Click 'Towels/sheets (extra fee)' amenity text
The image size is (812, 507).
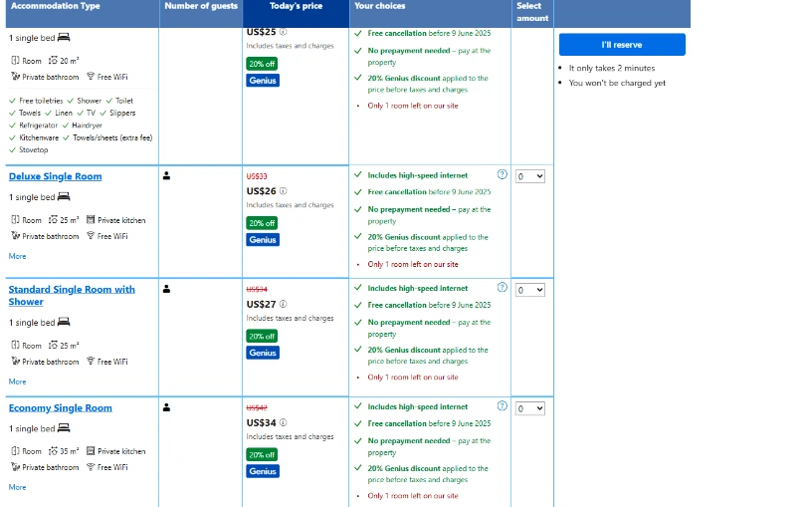coord(112,137)
